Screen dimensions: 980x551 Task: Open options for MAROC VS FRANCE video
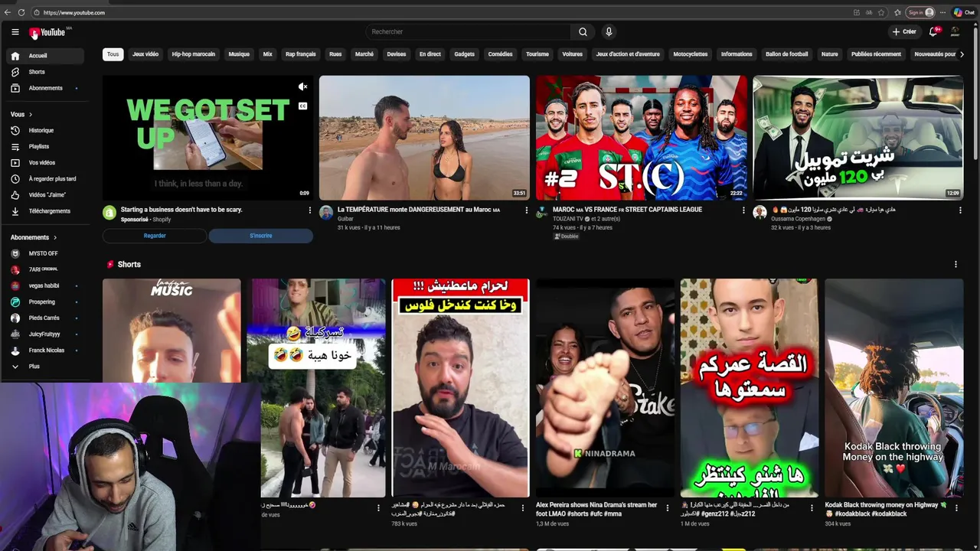coord(743,210)
